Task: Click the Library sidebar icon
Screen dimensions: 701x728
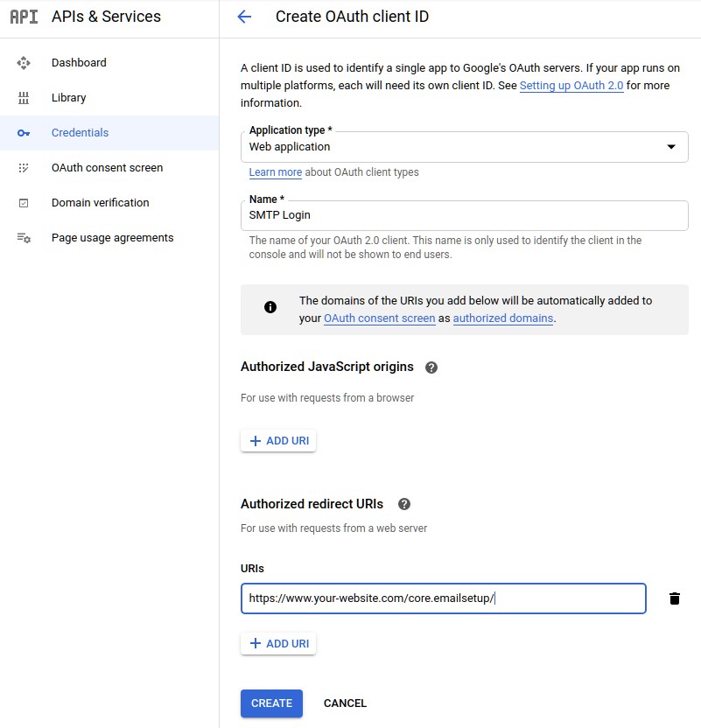Action: click(24, 98)
